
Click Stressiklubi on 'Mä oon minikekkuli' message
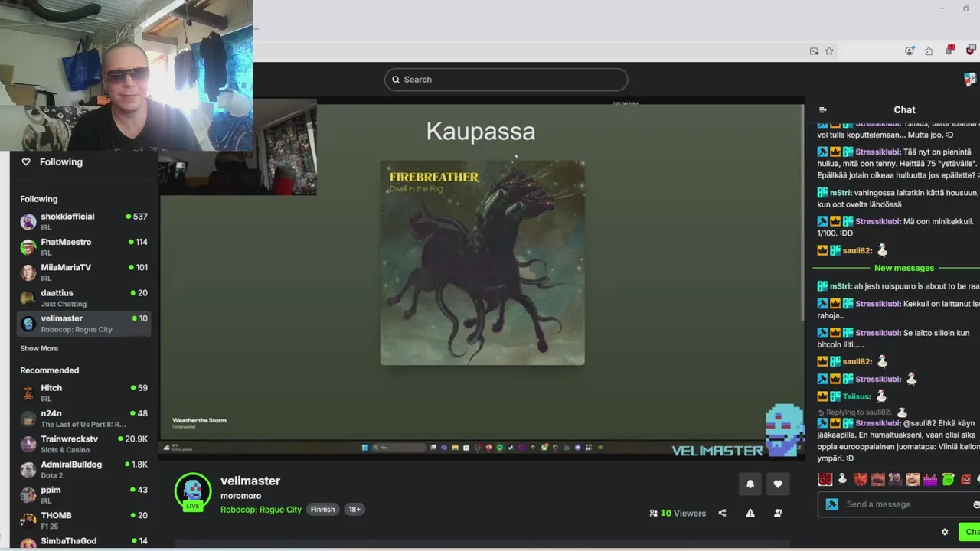877,221
